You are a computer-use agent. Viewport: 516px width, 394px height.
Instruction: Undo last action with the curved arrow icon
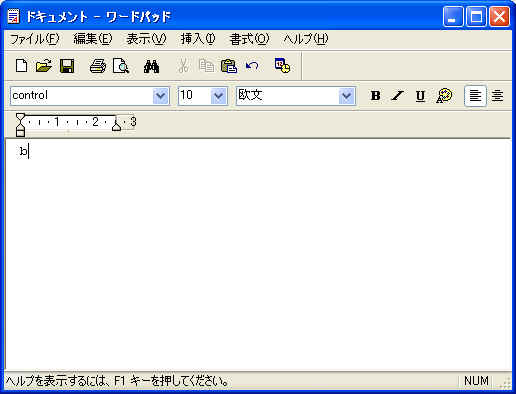(x=252, y=66)
